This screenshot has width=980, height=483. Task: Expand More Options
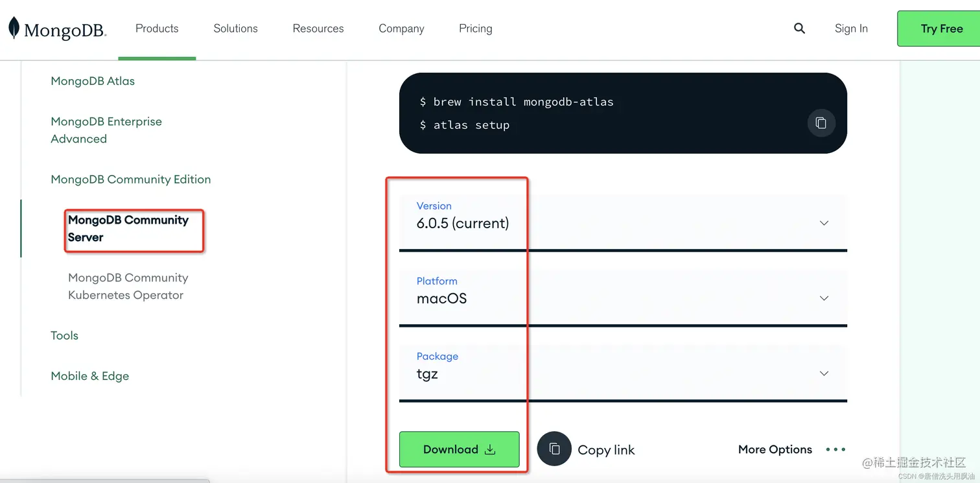(x=775, y=449)
